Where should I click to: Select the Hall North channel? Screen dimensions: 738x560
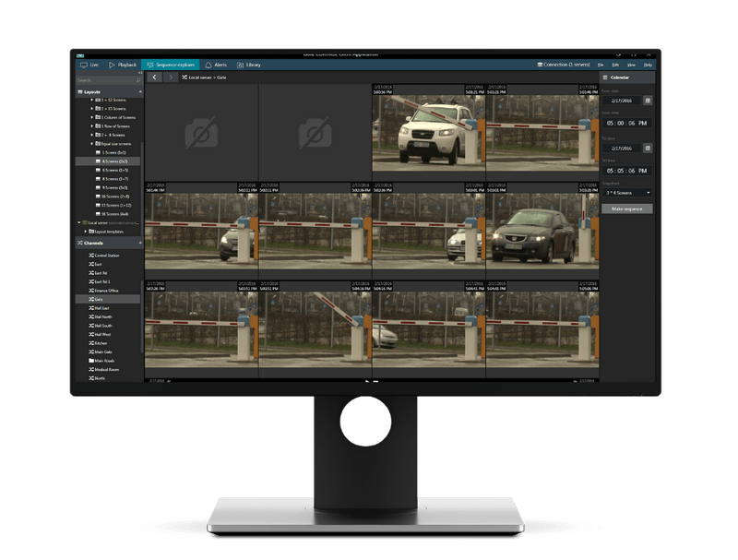(x=101, y=317)
